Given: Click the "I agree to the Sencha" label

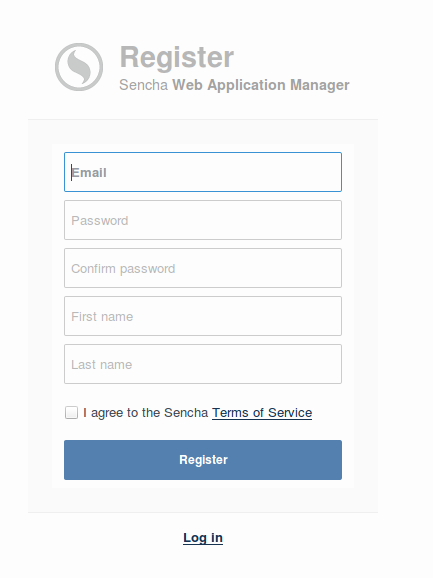Looking at the screenshot, I should pos(146,412).
